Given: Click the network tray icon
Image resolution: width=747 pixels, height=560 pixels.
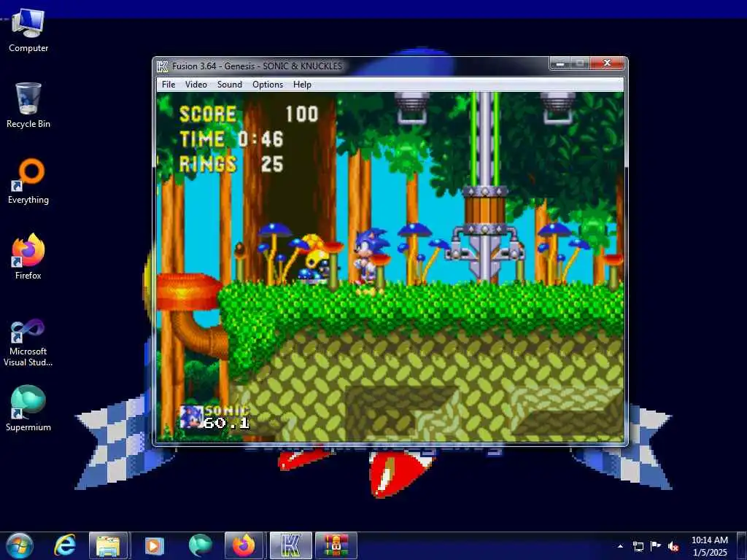Looking at the screenshot, I should [638, 546].
